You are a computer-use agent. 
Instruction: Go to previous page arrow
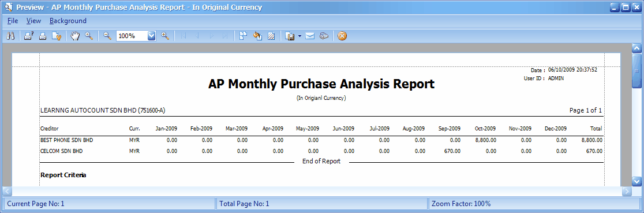coord(197,36)
